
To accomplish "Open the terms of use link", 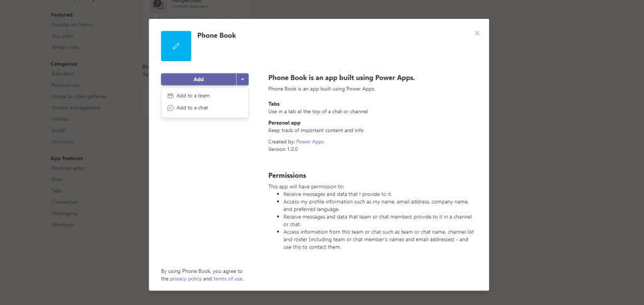I will [x=228, y=278].
